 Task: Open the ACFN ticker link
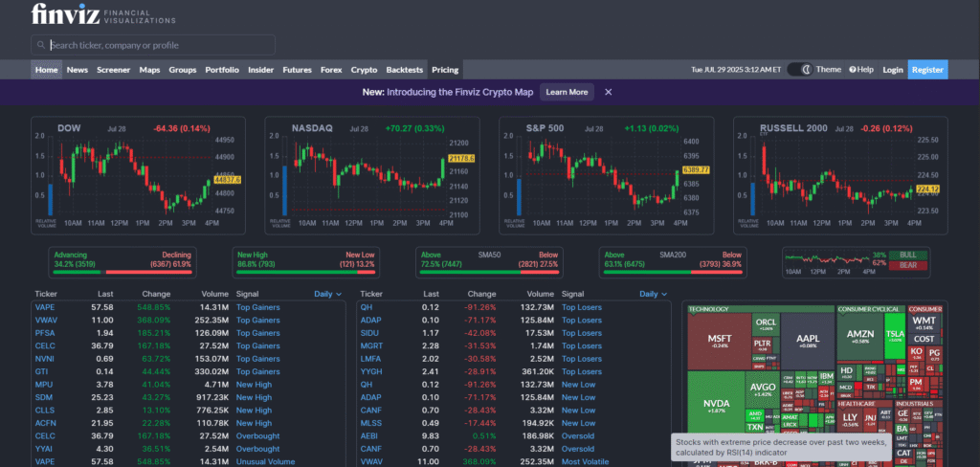click(45, 423)
